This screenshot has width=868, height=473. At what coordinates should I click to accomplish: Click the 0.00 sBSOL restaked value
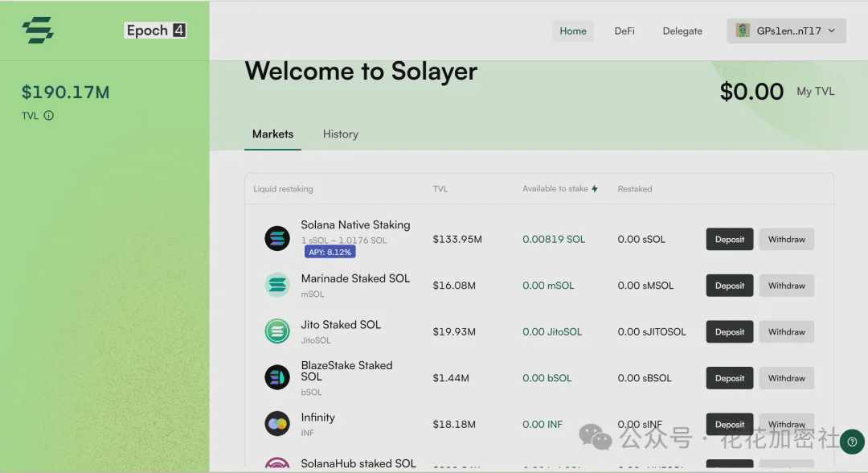(645, 378)
